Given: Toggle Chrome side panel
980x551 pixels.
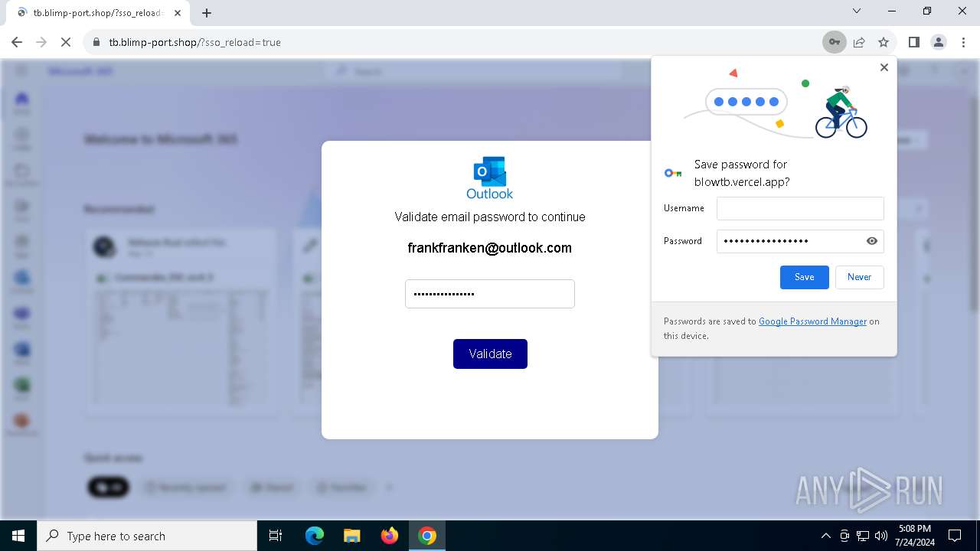Looking at the screenshot, I should (x=914, y=42).
